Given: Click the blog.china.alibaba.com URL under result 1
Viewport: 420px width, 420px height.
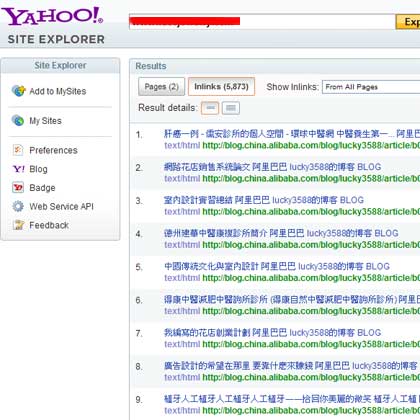Looking at the screenshot, I should point(311,145).
